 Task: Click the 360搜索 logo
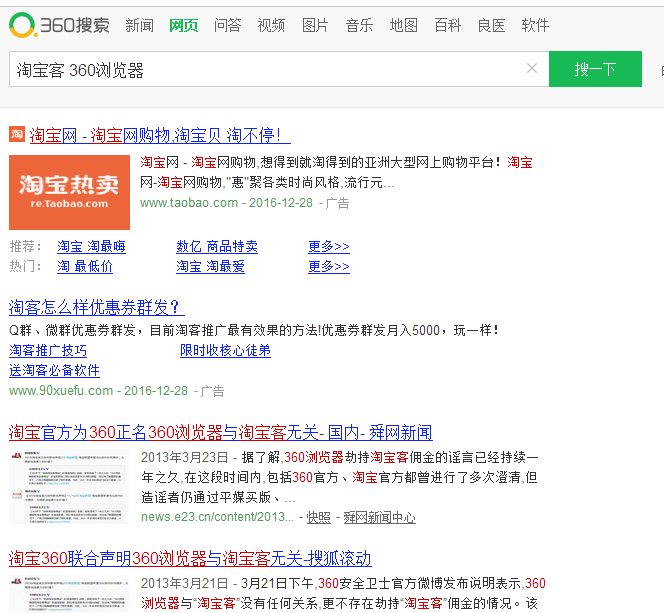59,25
